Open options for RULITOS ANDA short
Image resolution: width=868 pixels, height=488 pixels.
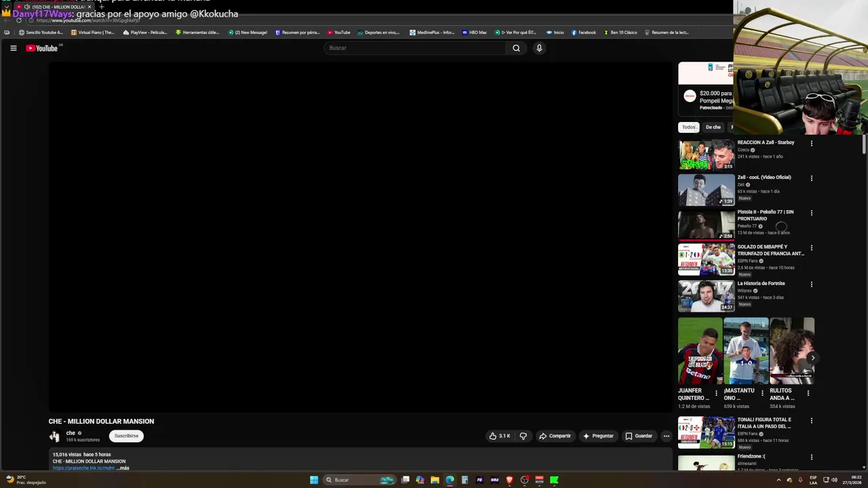point(808,393)
